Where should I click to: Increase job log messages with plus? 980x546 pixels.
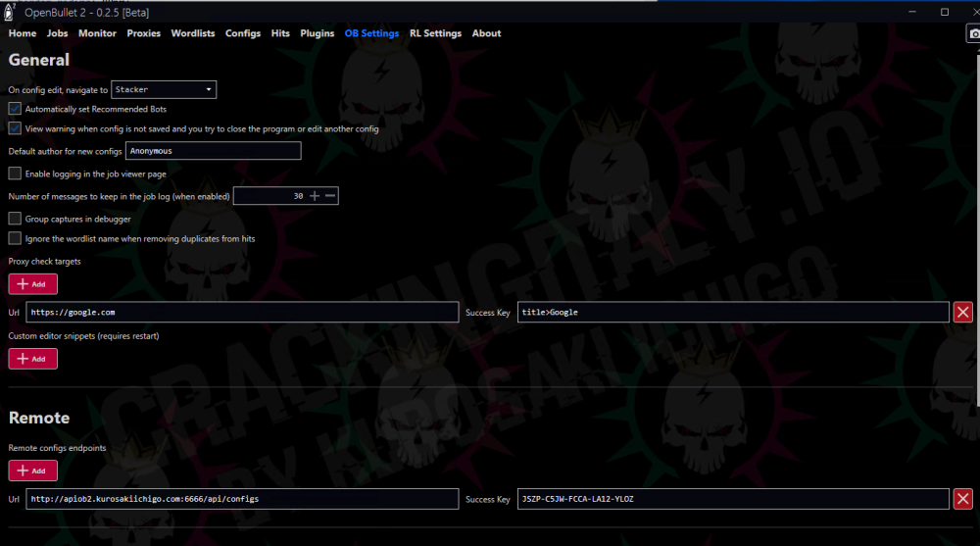point(315,196)
